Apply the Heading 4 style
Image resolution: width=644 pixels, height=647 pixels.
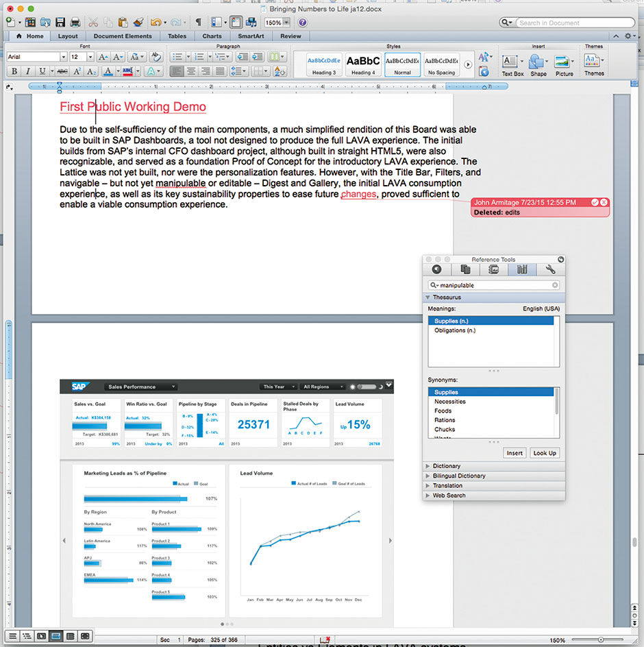point(363,64)
